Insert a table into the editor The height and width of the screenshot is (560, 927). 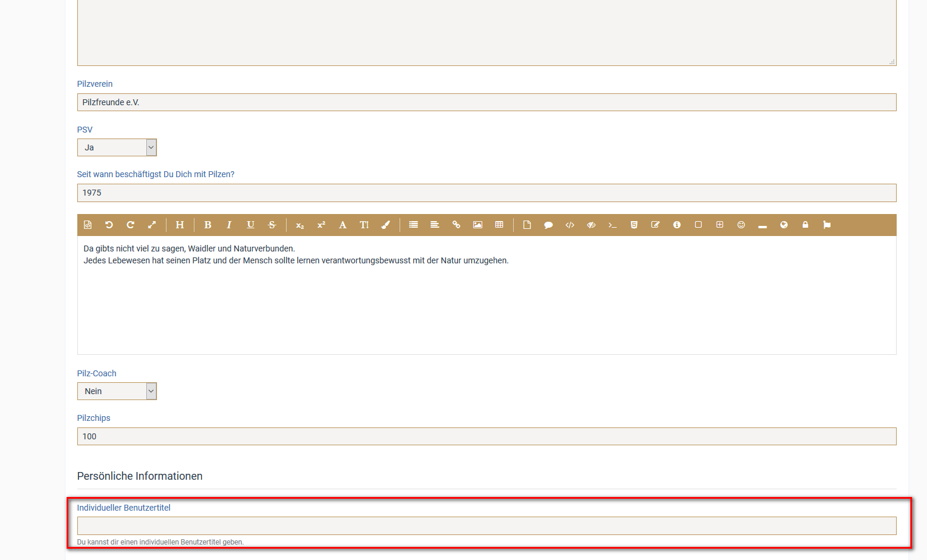[x=499, y=225]
